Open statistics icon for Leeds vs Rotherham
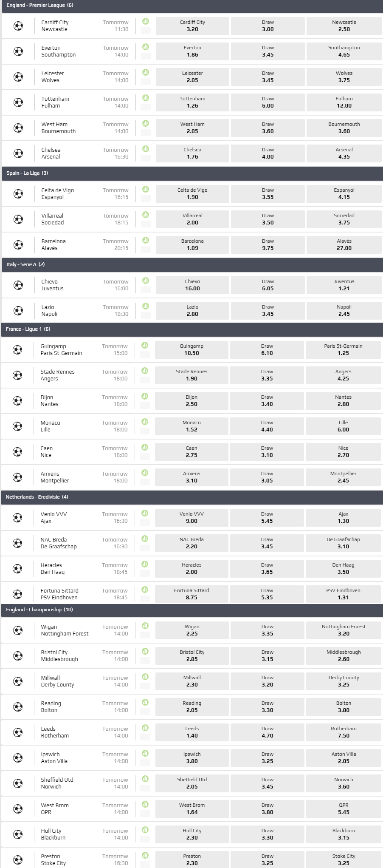 pos(145,728)
